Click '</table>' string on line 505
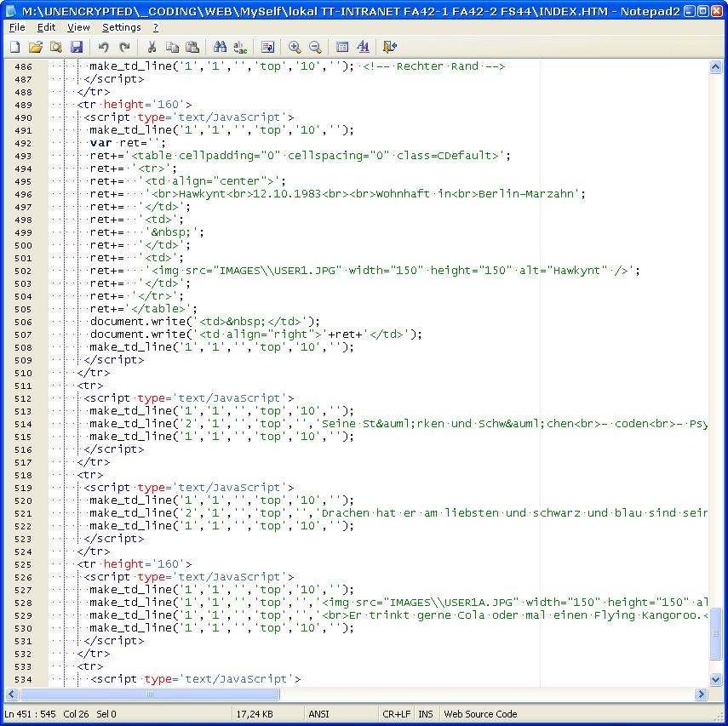The width and height of the screenshot is (728, 726). [x=158, y=309]
